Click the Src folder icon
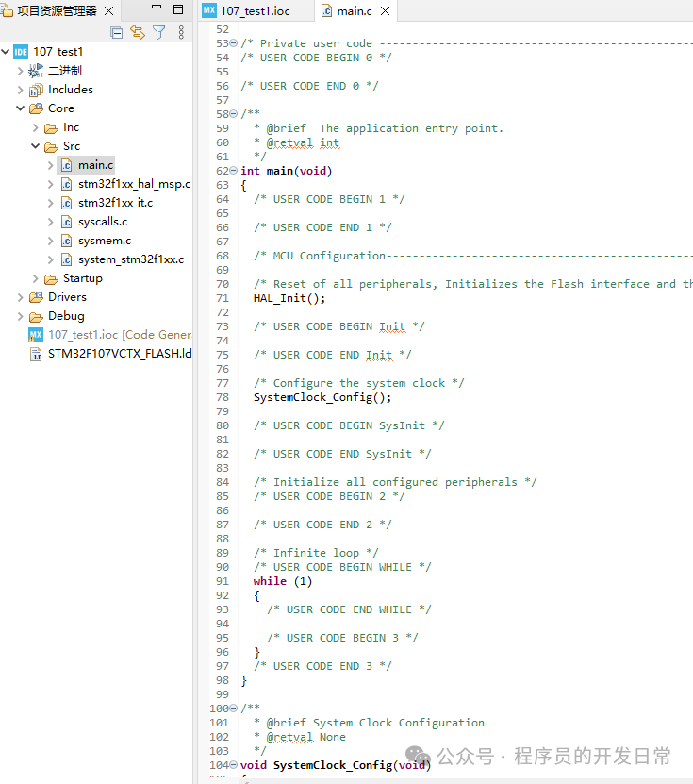This screenshot has width=693, height=784. pos(51,147)
